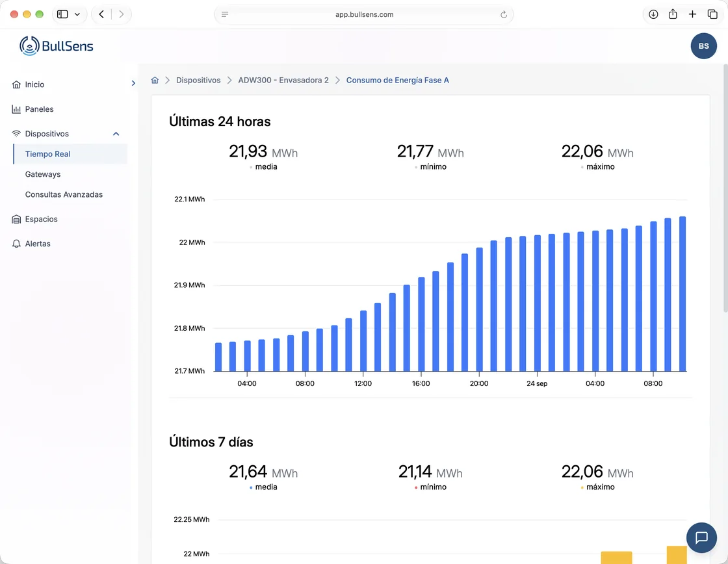Click the Paneles chart icon

tap(16, 109)
